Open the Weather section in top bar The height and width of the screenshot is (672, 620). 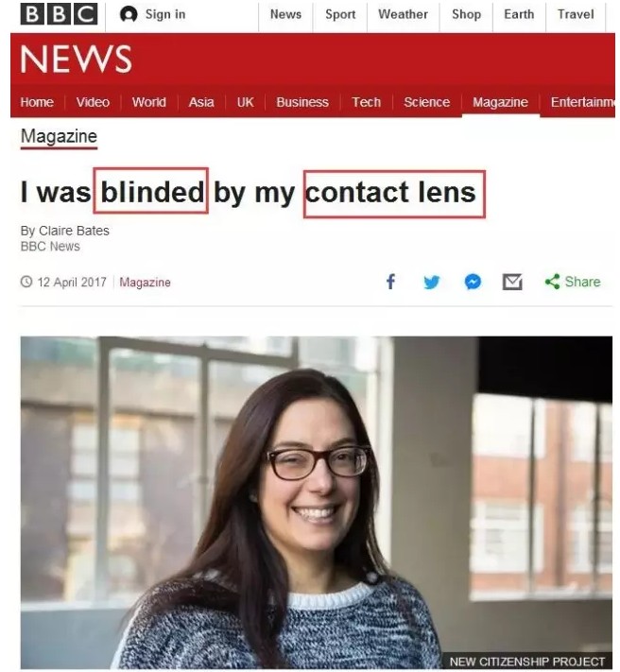pos(403,14)
